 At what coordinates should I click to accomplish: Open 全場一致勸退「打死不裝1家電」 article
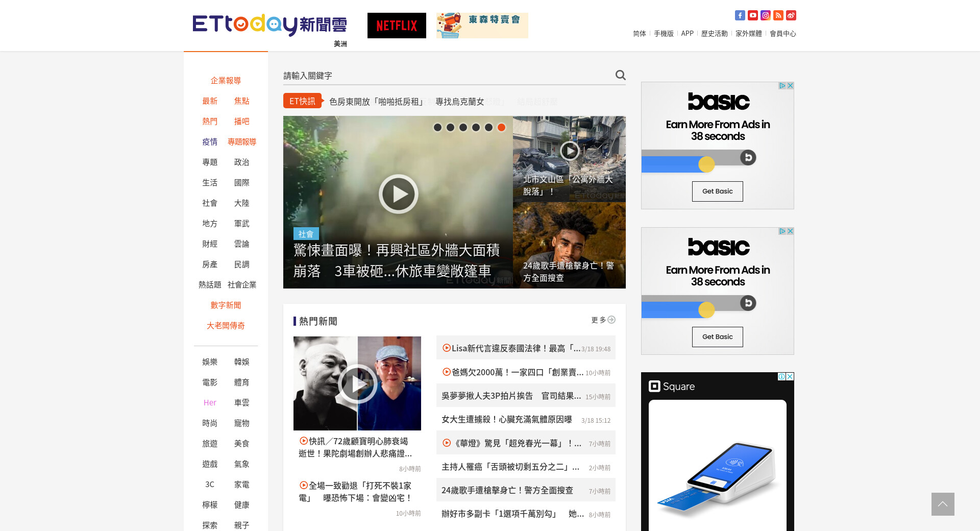(x=355, y=492)
